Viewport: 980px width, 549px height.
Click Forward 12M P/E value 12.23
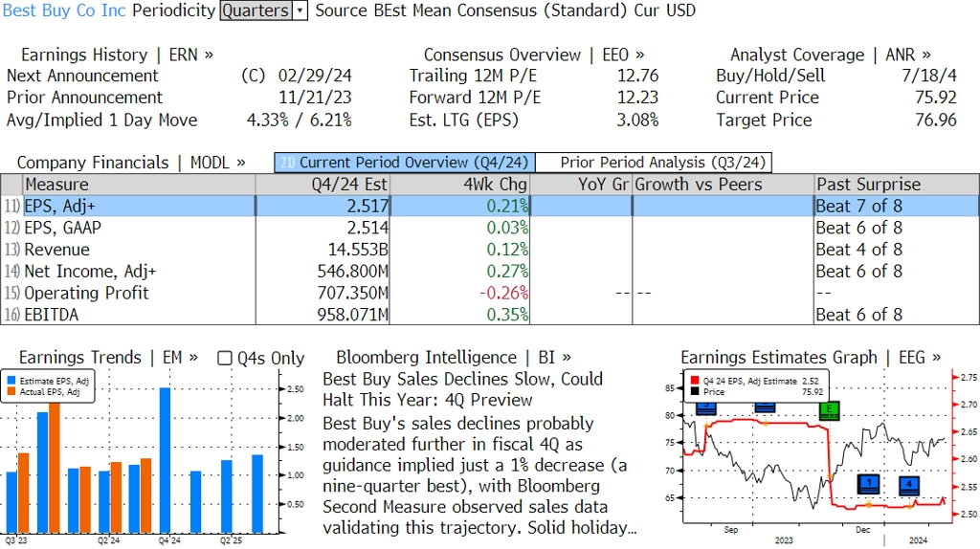(638, 98)
